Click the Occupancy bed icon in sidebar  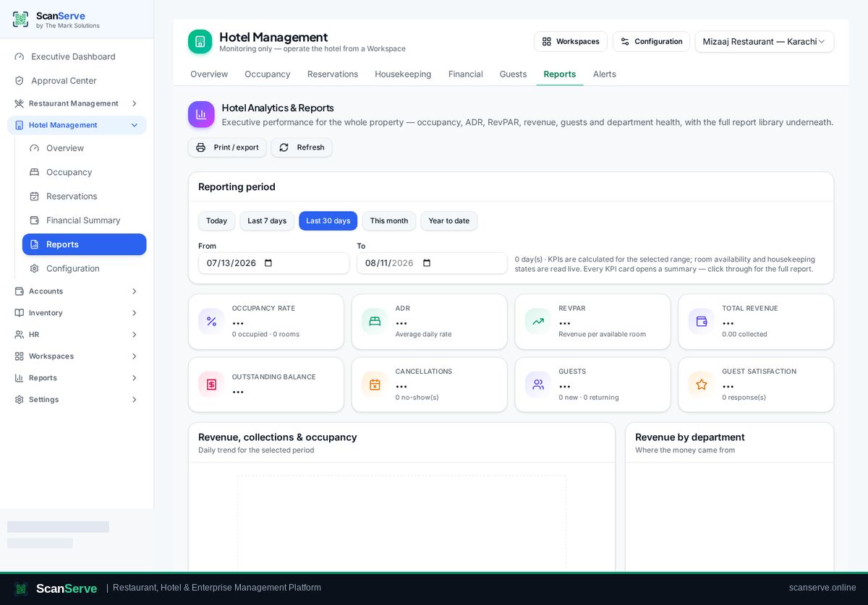pyautogui.click(x=34, y=172)
